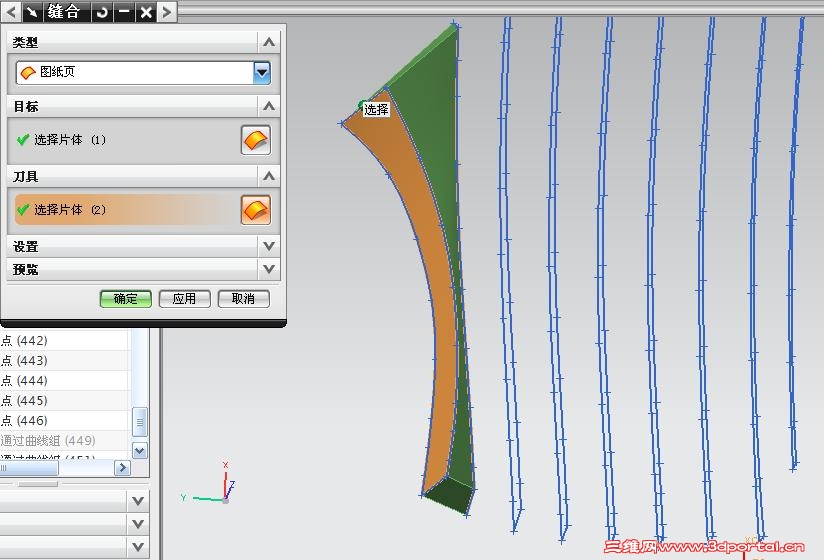Viewport: 824px width, 560px height.
Task: Reset the 缝合 dialog with circular arrow icon
Action: pos(102,12)
